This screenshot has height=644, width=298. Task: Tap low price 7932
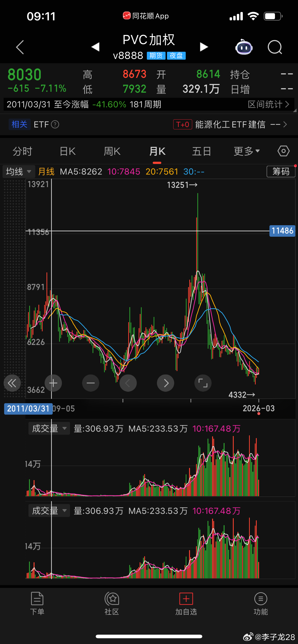tap(134, 89)
